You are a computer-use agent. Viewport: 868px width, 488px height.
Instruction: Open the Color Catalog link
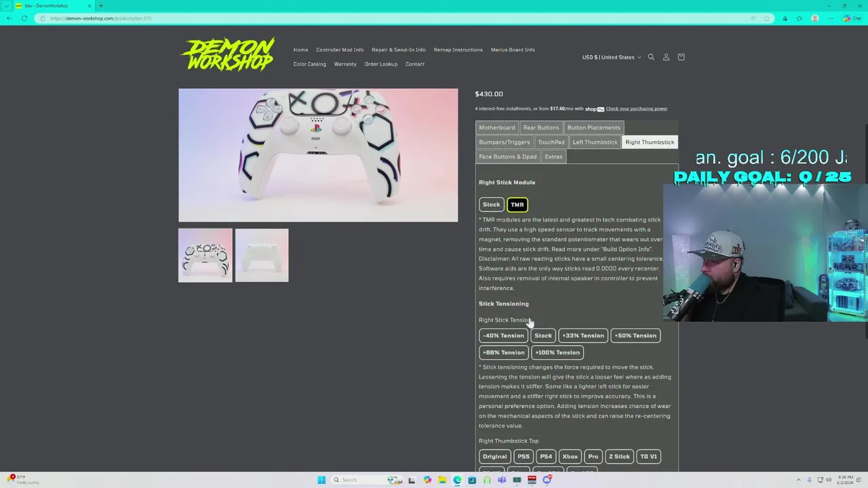pos(310,64)
